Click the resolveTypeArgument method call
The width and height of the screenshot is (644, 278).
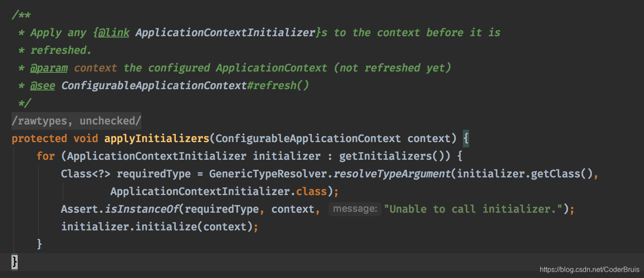tap(391, 174)
